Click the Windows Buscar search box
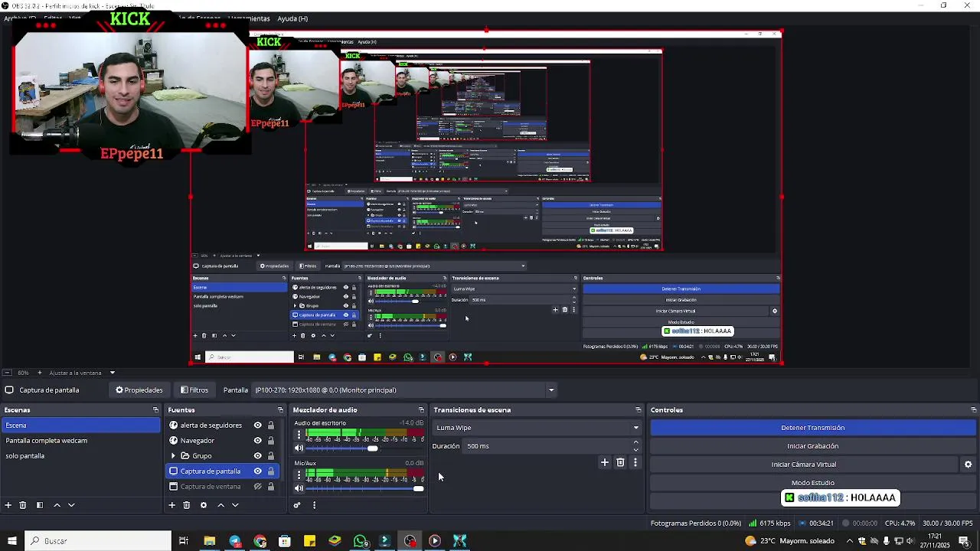 98,541
